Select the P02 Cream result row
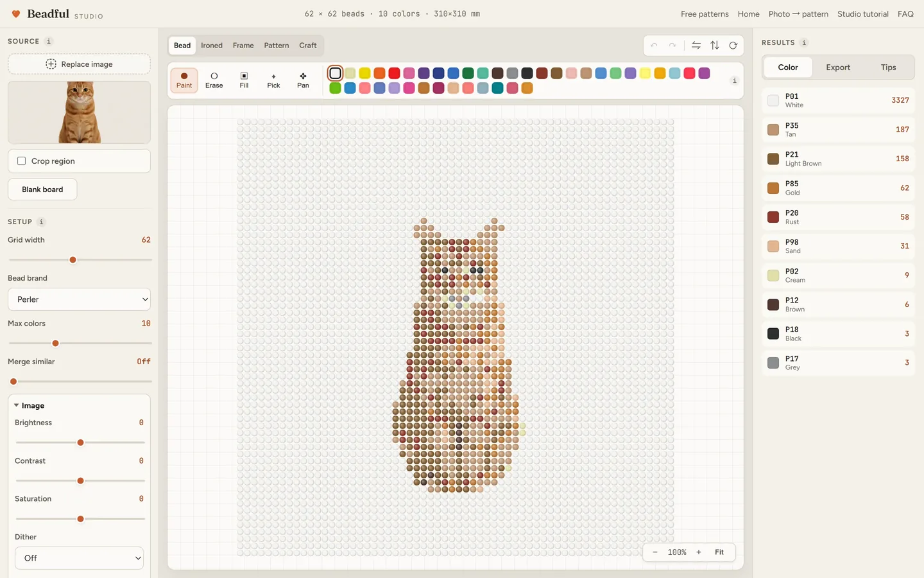924x578 pixels. click(x=838, y=276)
